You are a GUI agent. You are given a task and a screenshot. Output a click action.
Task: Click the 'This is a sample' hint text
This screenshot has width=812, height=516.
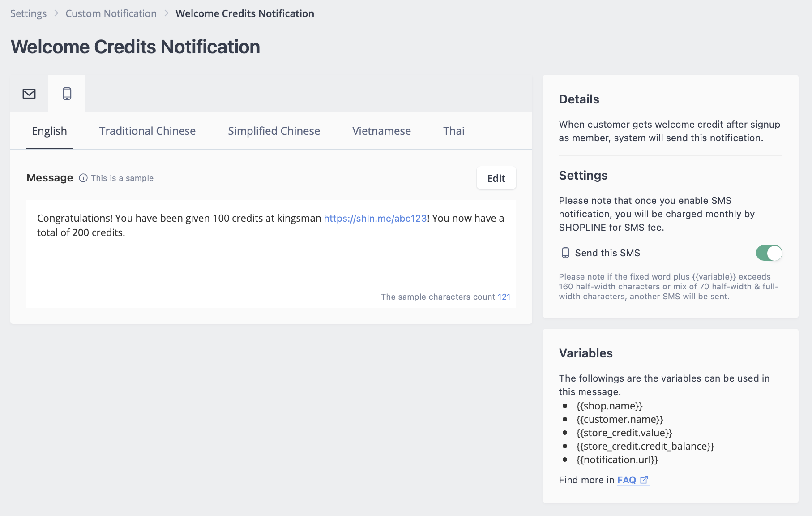point(122,178)
